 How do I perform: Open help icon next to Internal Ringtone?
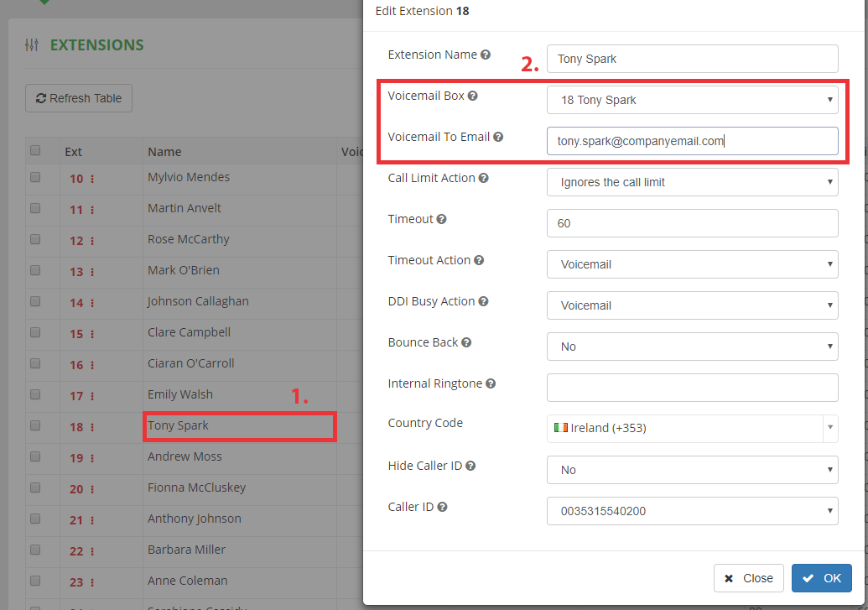(491, 383)
